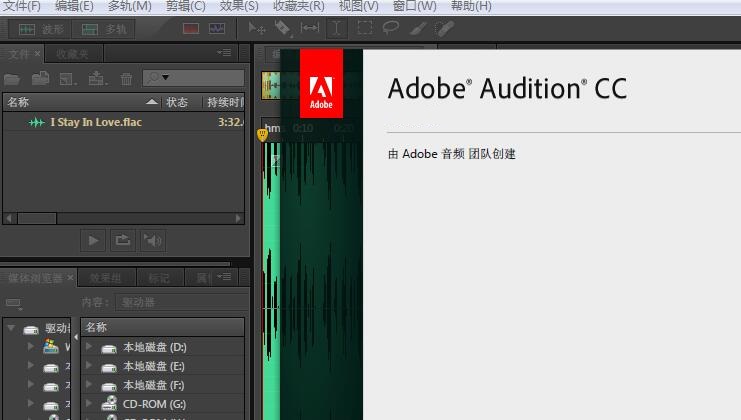Click the New File icon

coord(68,79)
